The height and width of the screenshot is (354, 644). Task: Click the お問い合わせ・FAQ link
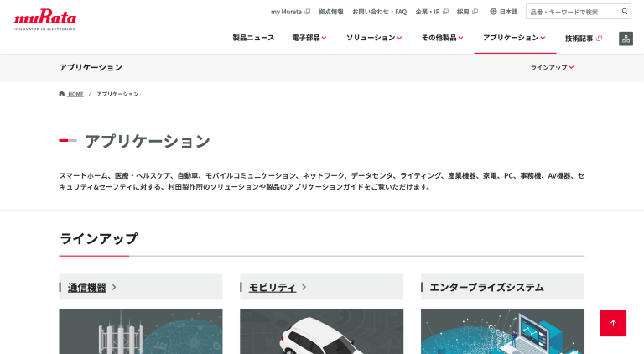tap(380, 12)
